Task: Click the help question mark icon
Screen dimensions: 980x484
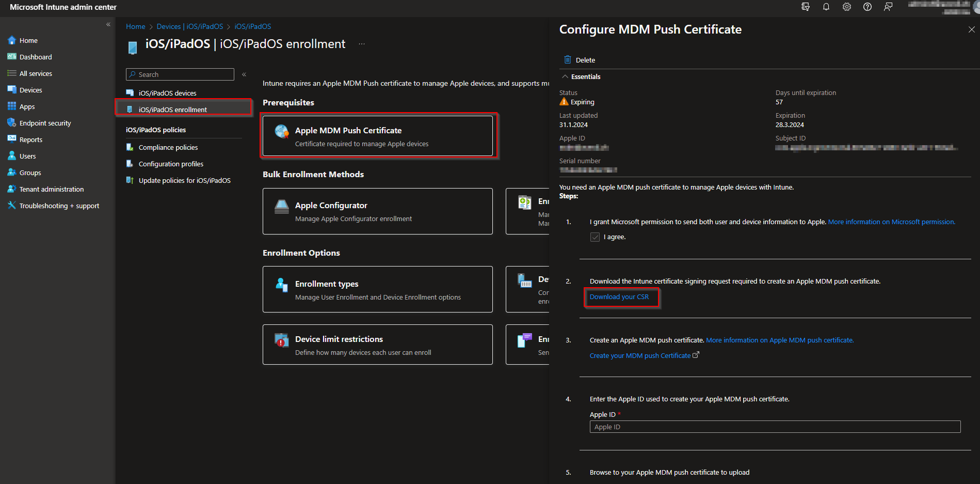Action: 867,7
